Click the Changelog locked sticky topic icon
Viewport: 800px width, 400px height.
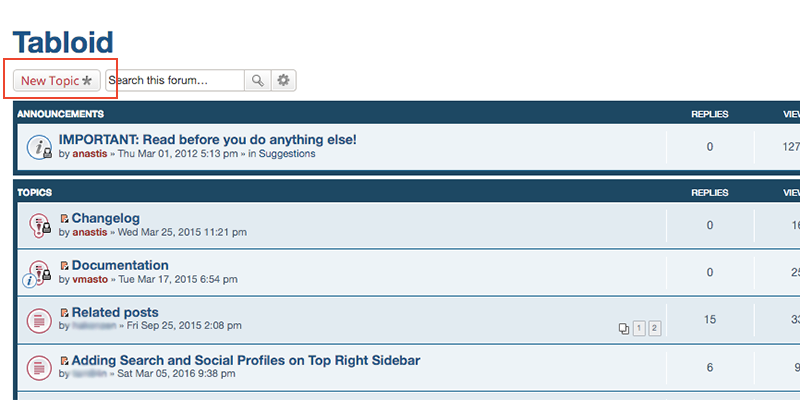click(39, 225)
